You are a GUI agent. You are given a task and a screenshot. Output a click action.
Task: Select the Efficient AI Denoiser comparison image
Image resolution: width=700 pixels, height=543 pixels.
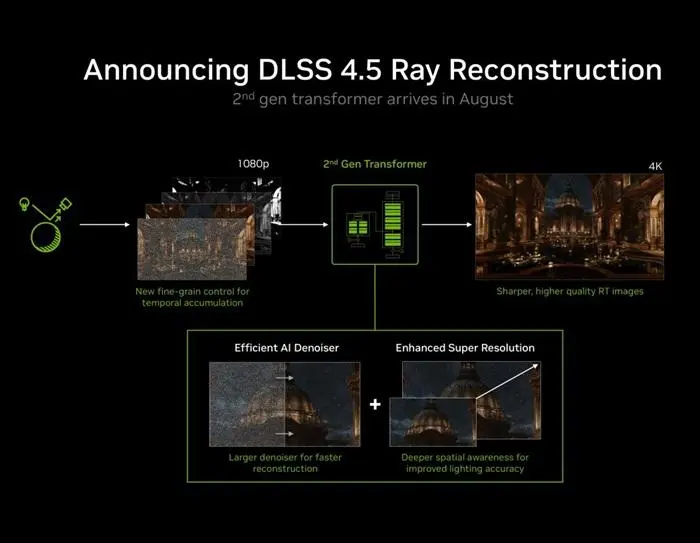click(x=285, y=404)
